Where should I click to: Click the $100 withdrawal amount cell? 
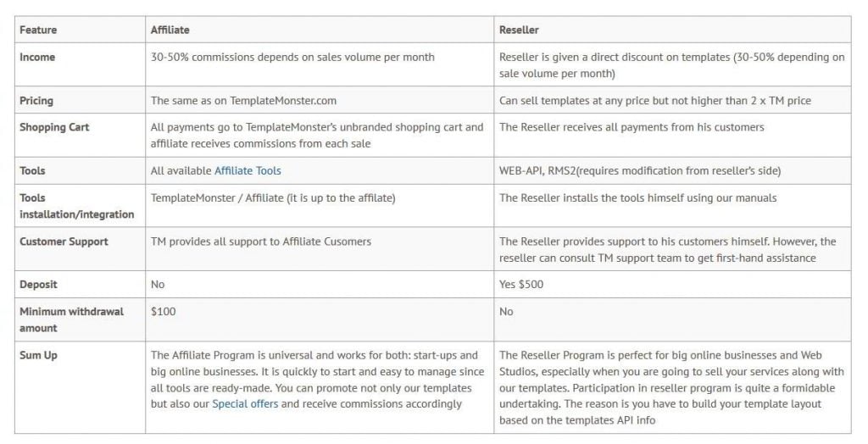pyautogui.click(x=164, y=312)
